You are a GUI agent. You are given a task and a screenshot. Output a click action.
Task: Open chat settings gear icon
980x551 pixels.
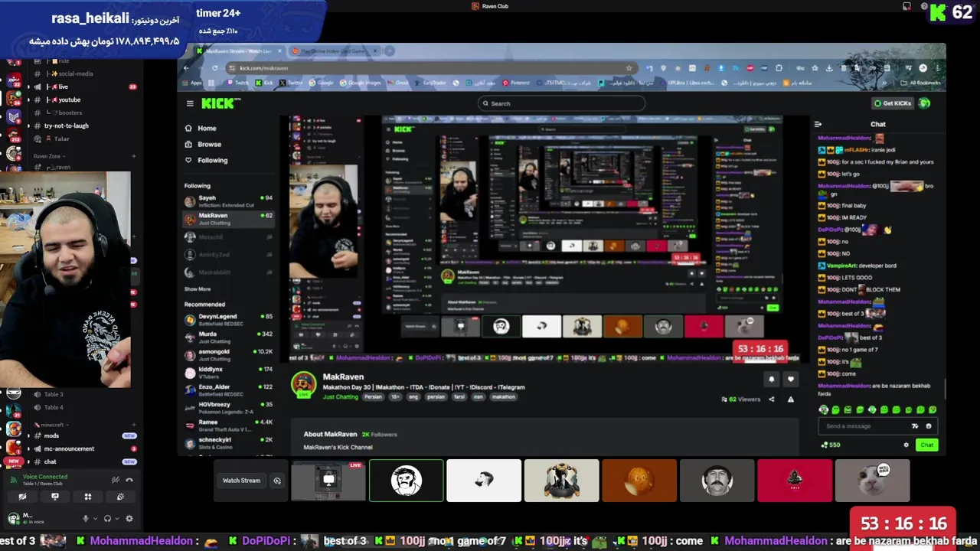[906, 445]
